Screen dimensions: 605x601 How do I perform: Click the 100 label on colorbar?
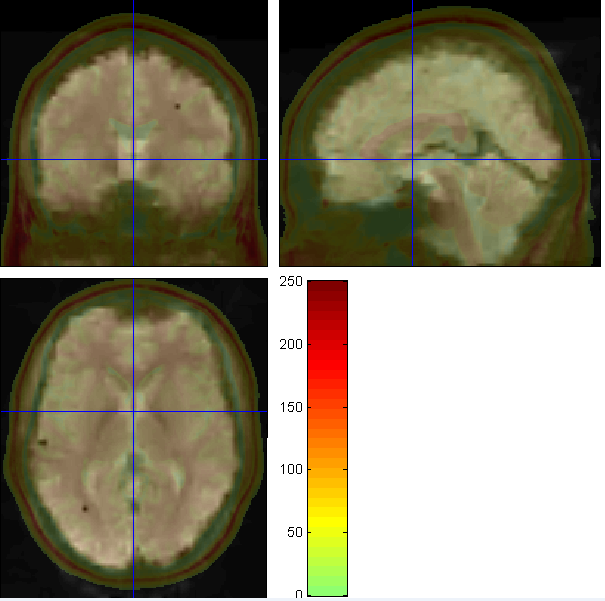(291, 470)
